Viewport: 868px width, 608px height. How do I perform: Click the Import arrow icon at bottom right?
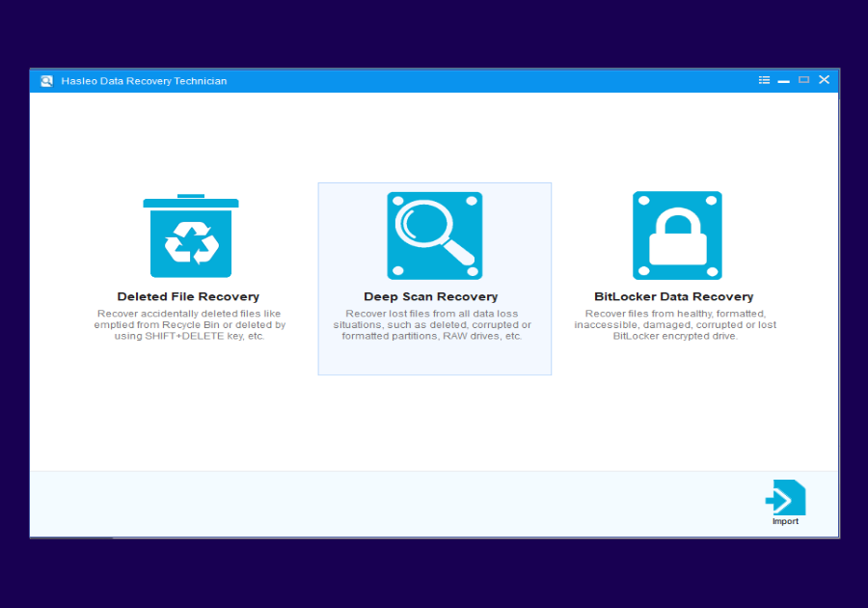[784, 496]
